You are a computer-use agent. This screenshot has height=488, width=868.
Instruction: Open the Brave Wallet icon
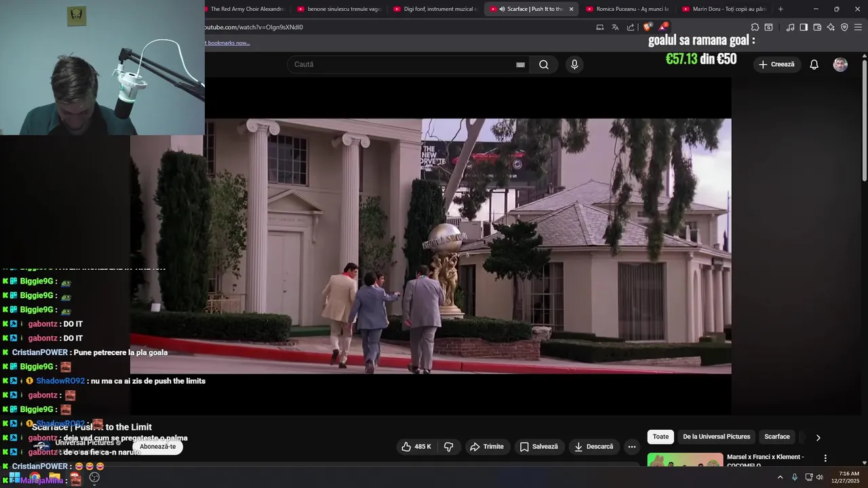click(817, 27)
